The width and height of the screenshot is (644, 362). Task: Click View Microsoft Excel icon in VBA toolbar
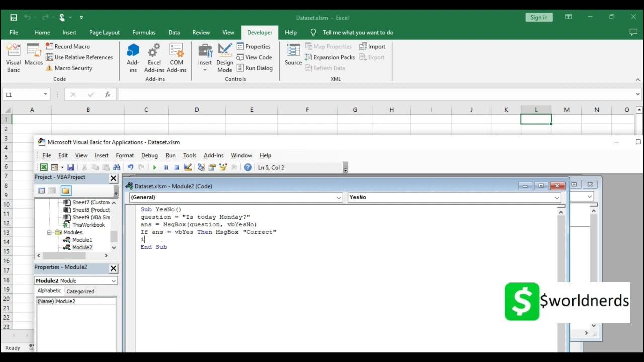coord(44,167)
